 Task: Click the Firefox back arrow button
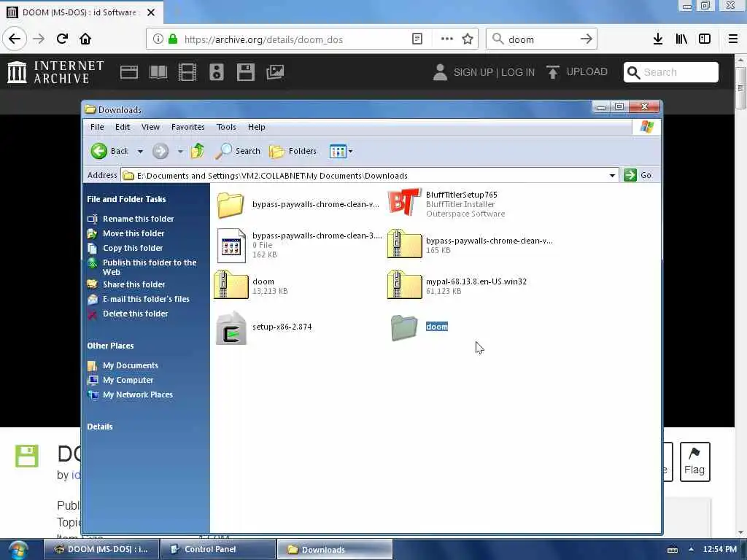(x=15, y=39)
